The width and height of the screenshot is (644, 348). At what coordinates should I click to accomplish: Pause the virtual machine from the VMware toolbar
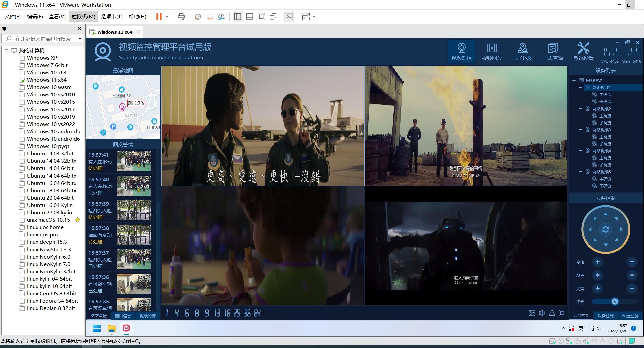[159, 17]
